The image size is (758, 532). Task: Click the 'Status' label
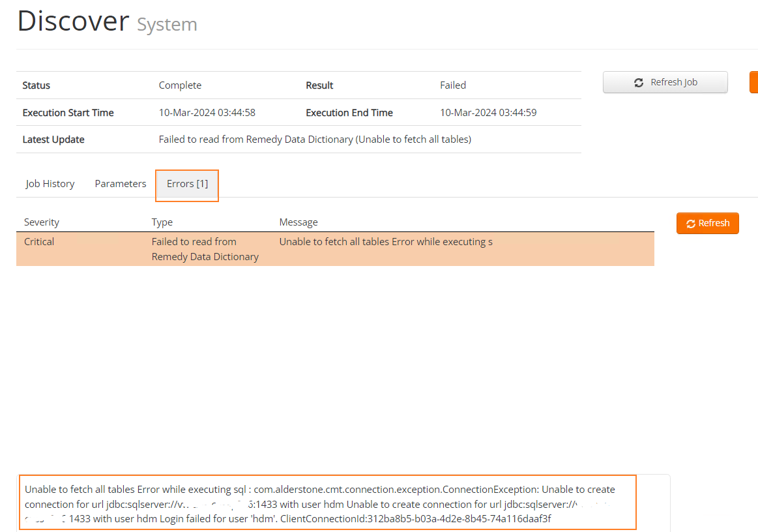coord(36,85)
